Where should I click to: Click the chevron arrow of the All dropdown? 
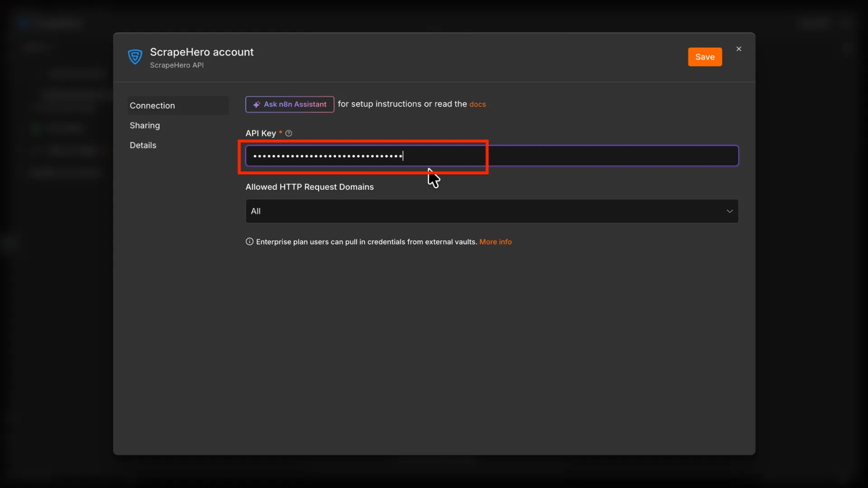[730, 211]
